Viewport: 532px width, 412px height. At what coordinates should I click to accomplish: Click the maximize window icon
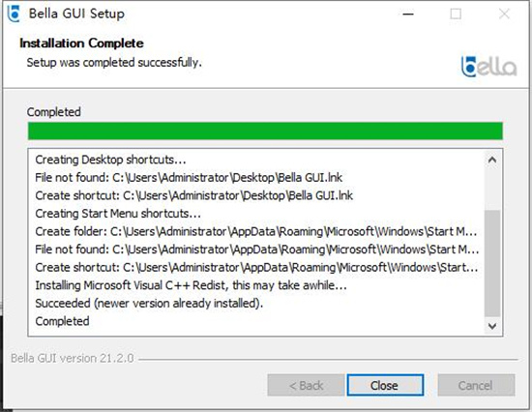pyautogui.click(x=456, y=14)
